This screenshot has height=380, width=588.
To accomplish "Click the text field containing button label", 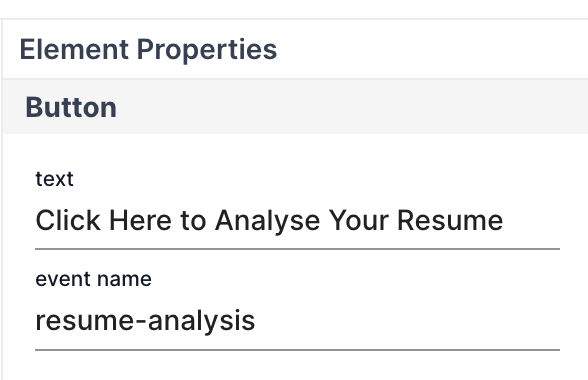I will [297, 221].
